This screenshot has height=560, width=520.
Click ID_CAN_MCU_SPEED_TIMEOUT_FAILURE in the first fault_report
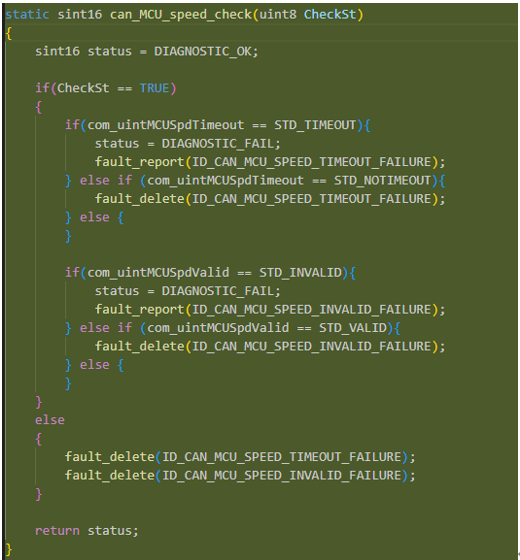coord(311,162)
